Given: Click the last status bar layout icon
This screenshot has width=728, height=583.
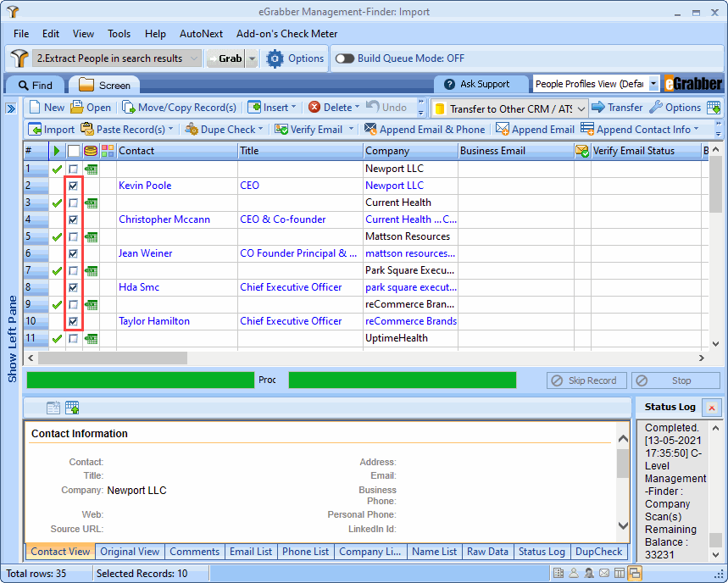Looking at the screenshot, I should click(635, 573).
